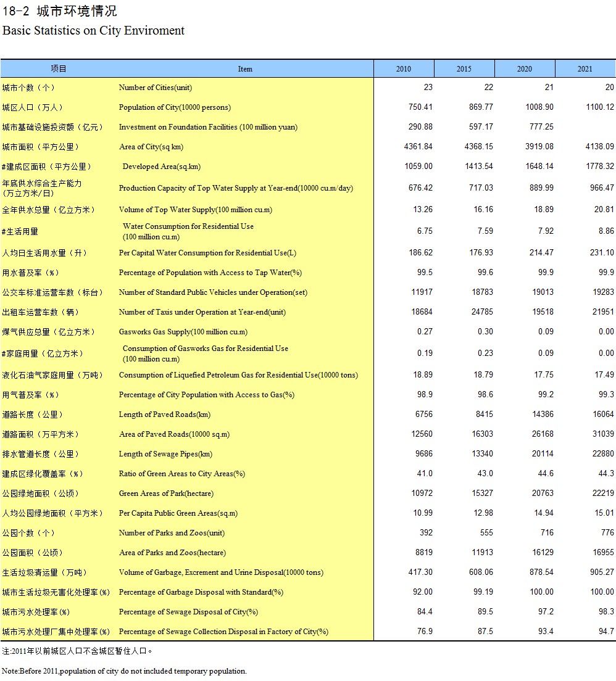Select 'Gasworks Gas Supply' label
Screen dimensions: 616x681
pos(183,332)
